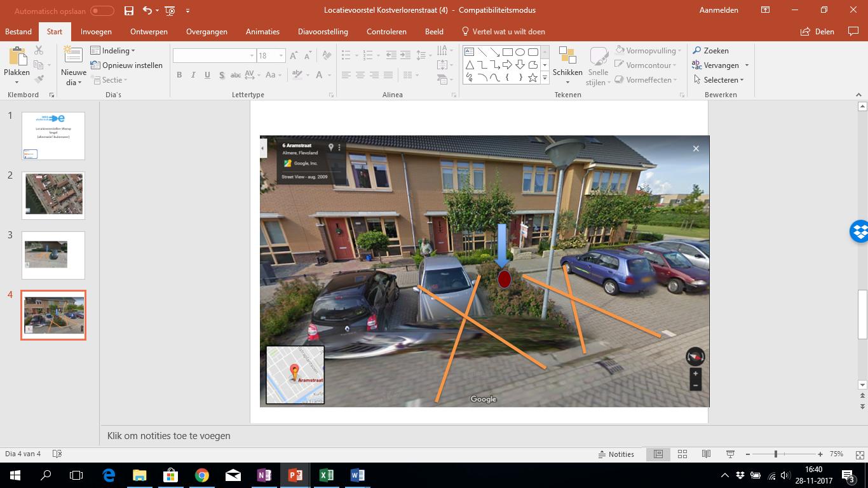Viewport: 868px width, 488px height.
Task: Toggle Notities pane in status bar
Action: click(616, 454)
